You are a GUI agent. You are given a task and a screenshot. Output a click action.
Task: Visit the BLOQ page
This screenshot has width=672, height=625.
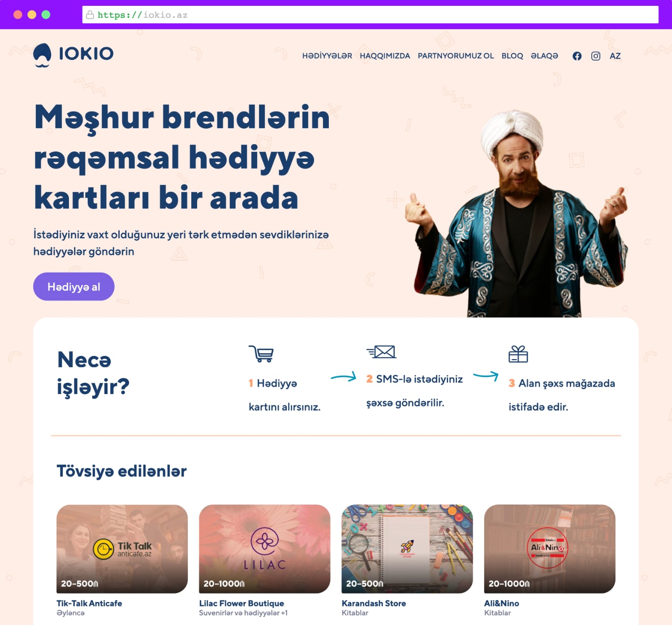[512, 56]
